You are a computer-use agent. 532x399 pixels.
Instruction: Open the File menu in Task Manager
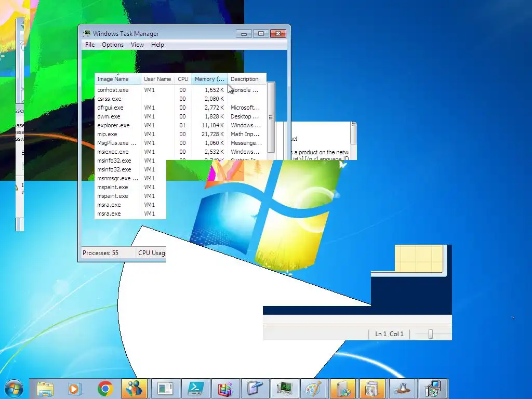pyautogui.click(x=90, y=45)
